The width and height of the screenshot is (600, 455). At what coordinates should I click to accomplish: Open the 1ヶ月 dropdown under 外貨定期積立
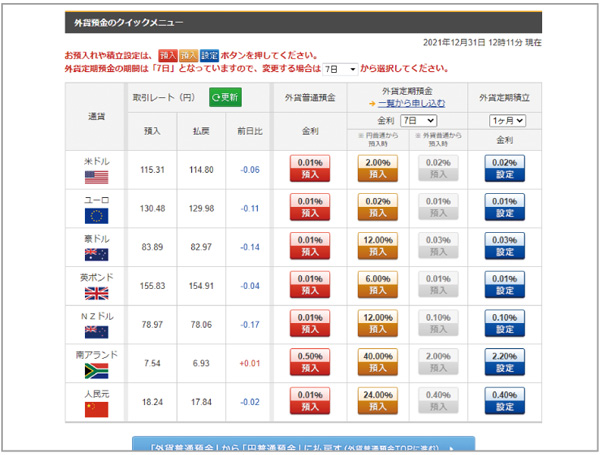507,120
